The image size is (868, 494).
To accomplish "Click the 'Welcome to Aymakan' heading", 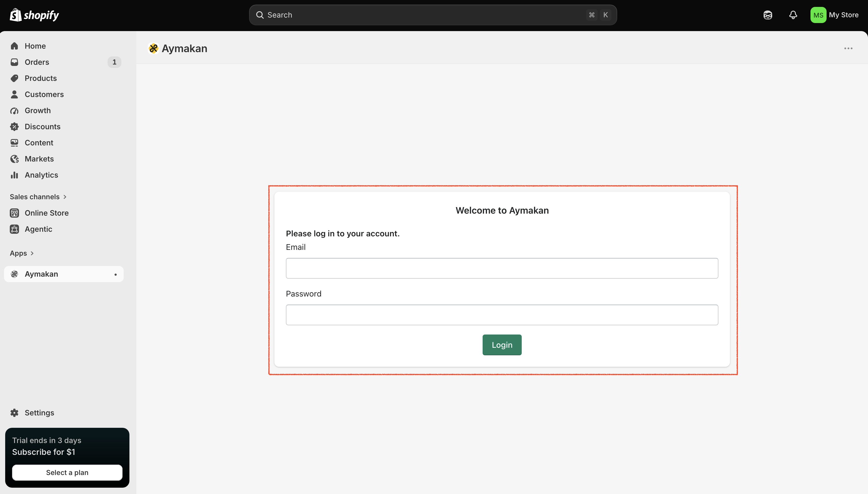I will pyautogui.click(x=502, y=210).
